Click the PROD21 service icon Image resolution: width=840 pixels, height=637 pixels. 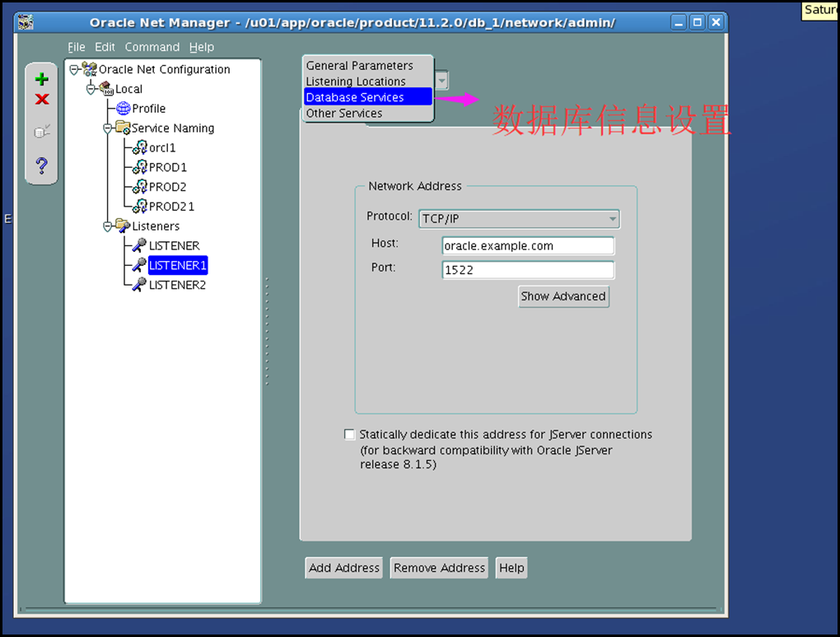pyautogui.click(x=140, y=206)
